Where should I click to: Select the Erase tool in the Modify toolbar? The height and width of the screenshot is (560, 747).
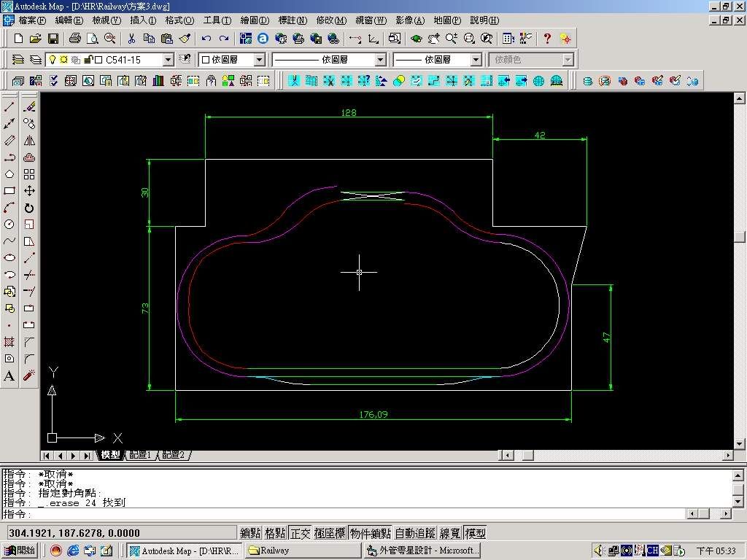(29, 106)
